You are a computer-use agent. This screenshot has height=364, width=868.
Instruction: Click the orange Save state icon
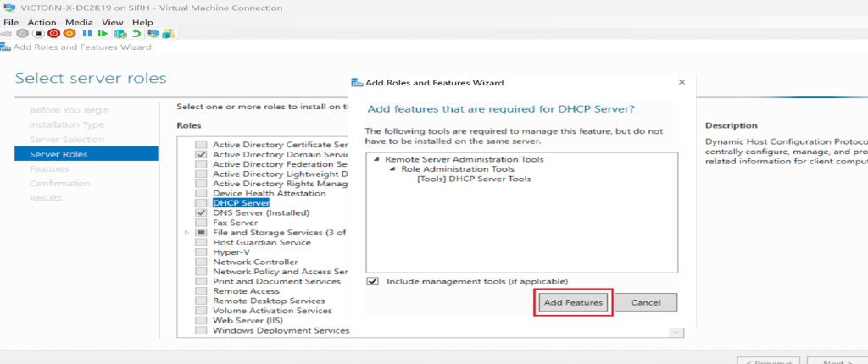(70, 34)
